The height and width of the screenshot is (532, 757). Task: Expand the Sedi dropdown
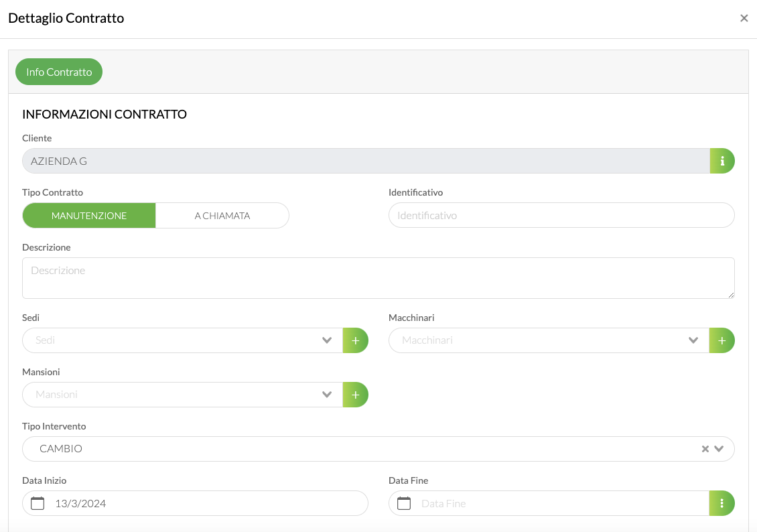click(x=327, y=340)
